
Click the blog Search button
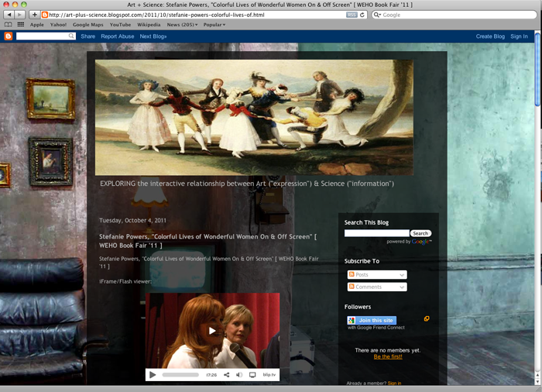tap(420, 233)
